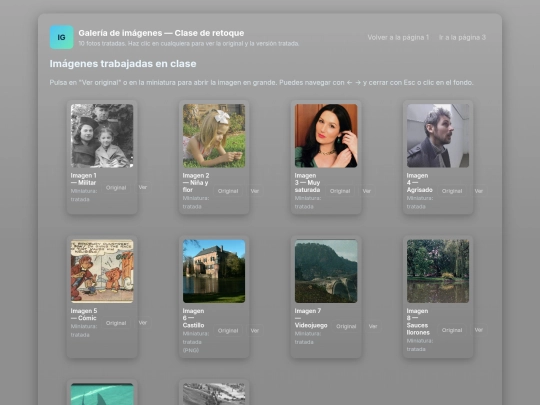
Task: Click Original button for Imagen 6 Castillo
Action: 228,330
